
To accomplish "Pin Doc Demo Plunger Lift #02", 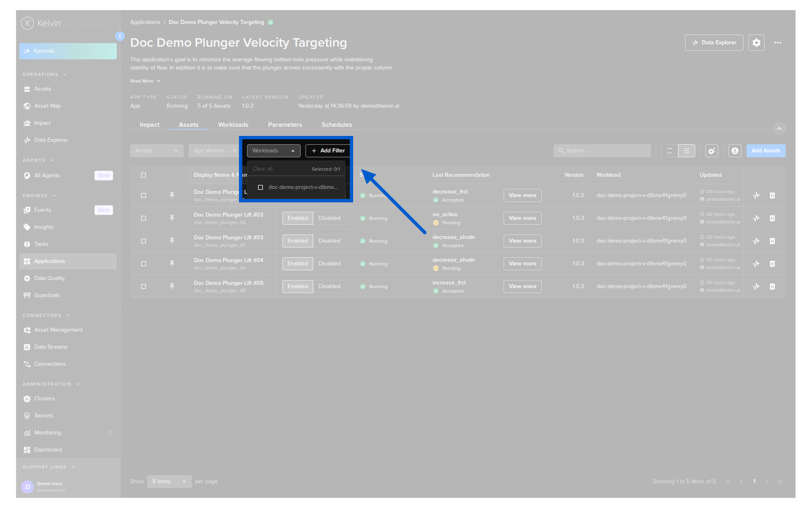I will pos(172,218).
